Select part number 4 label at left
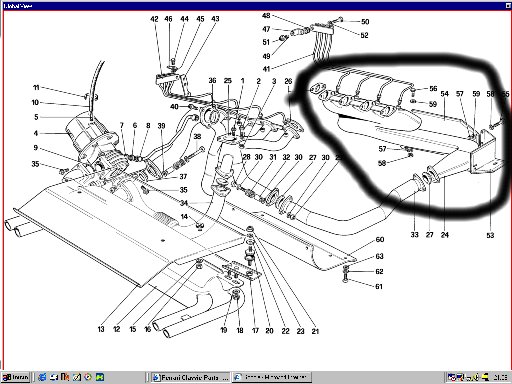This screenshot has height=384, width=512. point(36,133)
